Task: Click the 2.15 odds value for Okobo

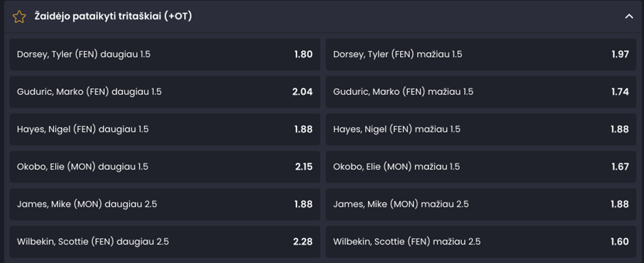Action: click(303, 167)
